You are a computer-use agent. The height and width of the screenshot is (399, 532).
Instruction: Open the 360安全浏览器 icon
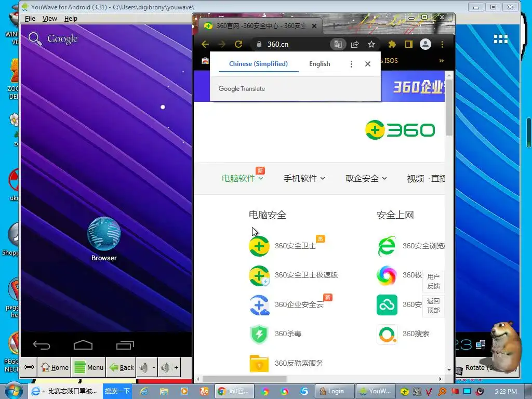point(387,246)
